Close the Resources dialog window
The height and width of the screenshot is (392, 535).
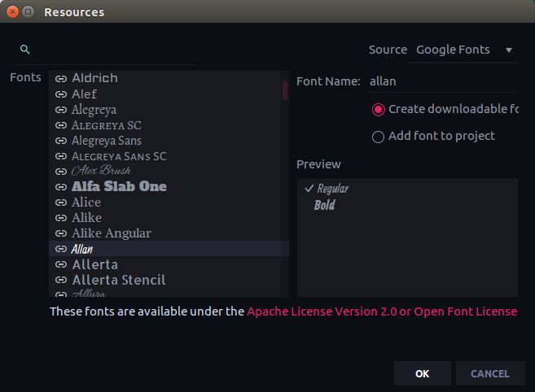point(13,12)
